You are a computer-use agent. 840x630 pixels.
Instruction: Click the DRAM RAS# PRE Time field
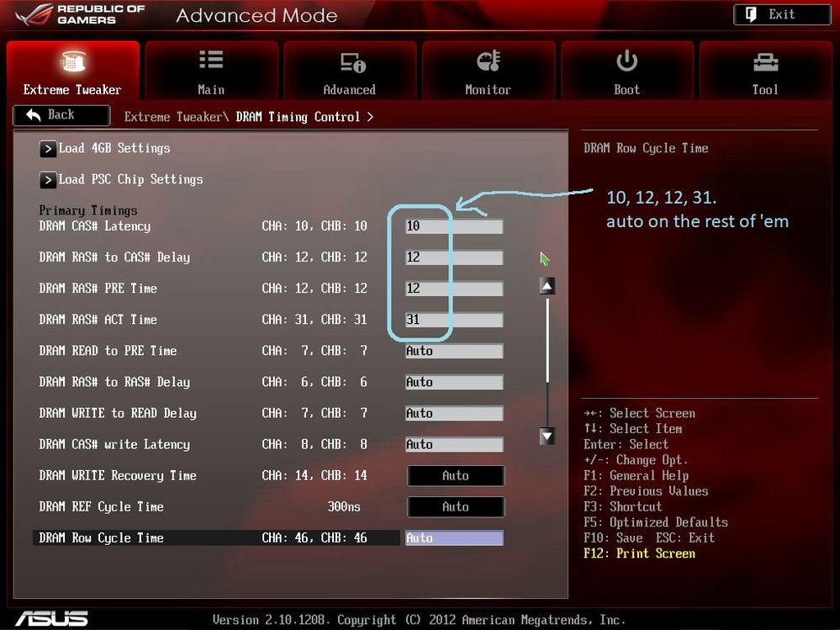tap(454, 289)
